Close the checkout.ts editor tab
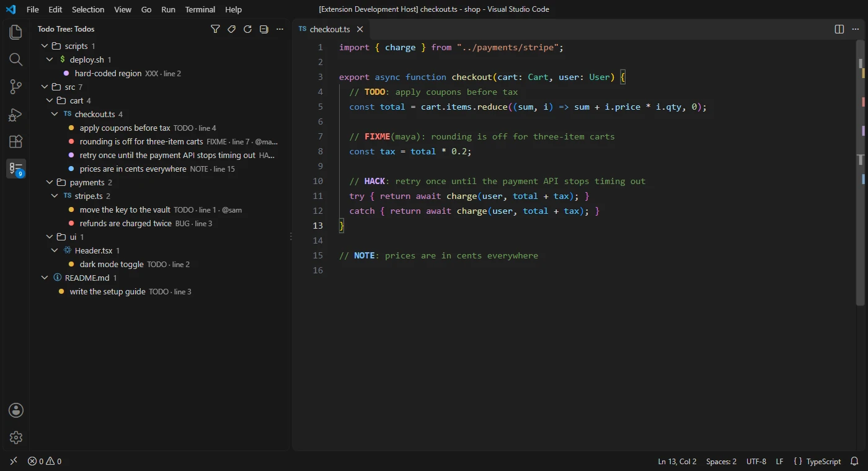868x471 pixels. 360,29
